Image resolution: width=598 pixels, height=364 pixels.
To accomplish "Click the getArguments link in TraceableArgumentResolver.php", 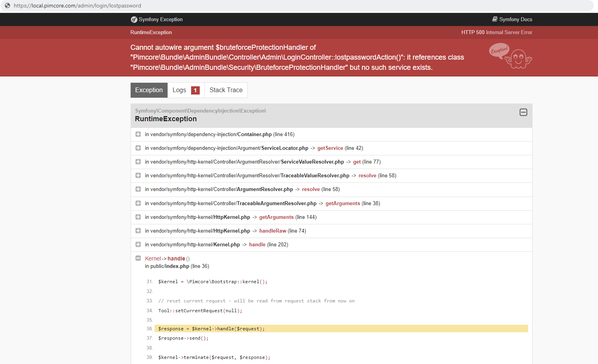I will coord(343,203).
